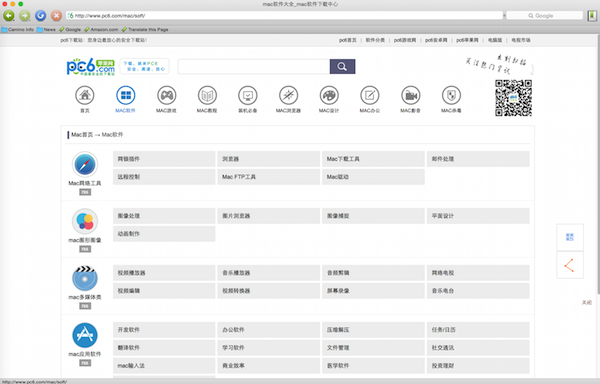The width and height of the screenshot is (600, 384).
Task: Open the 任务/日历 category tile
Action: pos(478,330)
